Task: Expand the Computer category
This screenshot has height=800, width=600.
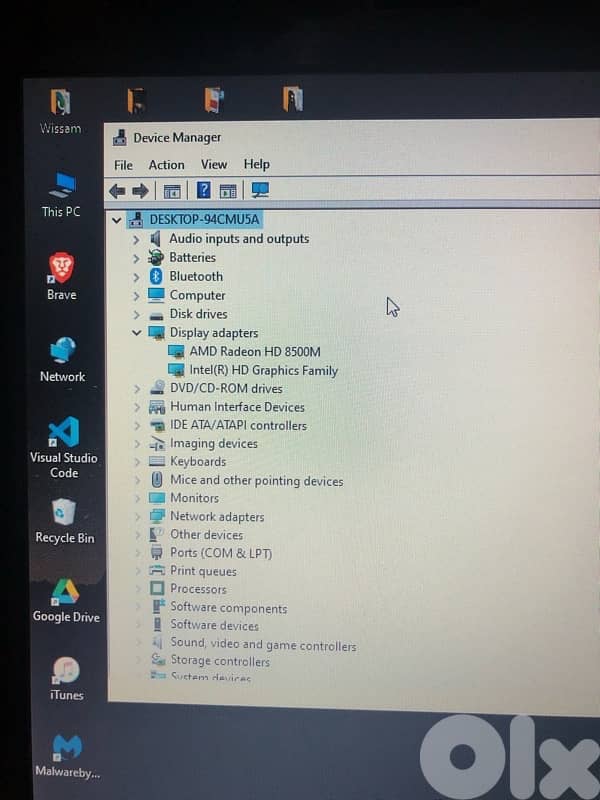Action: [136, 296]
